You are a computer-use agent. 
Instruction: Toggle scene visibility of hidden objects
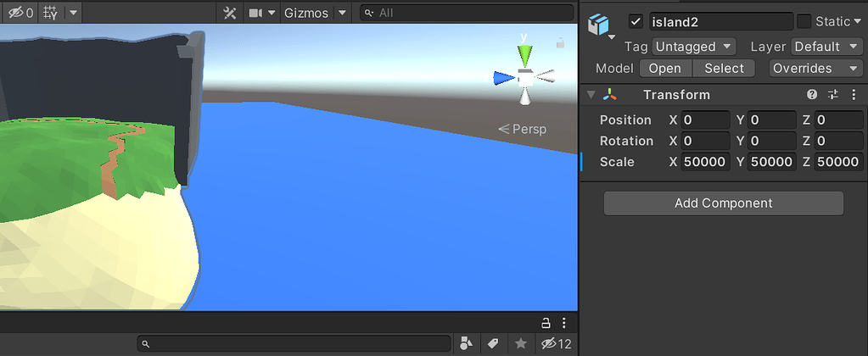20,12
